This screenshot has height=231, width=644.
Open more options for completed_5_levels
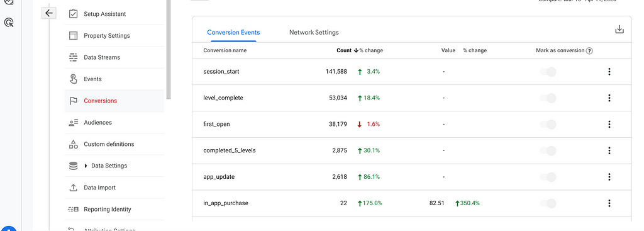click(x=609, y=150)
